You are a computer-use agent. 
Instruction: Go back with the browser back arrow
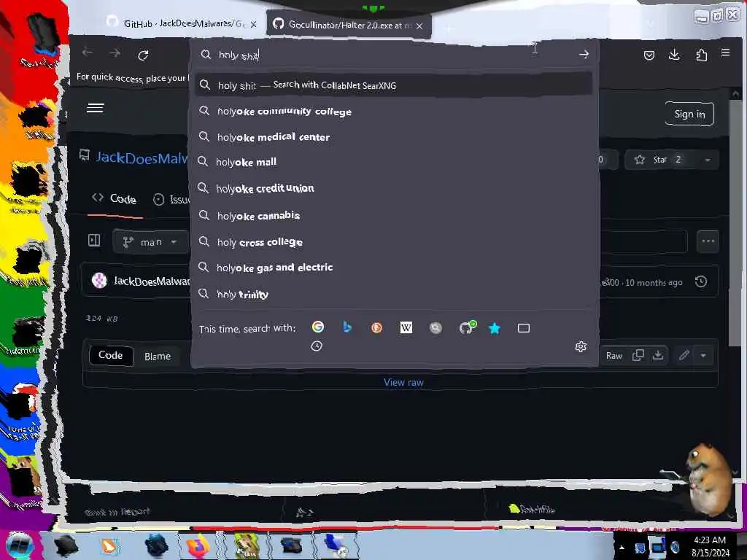(88, 52)
